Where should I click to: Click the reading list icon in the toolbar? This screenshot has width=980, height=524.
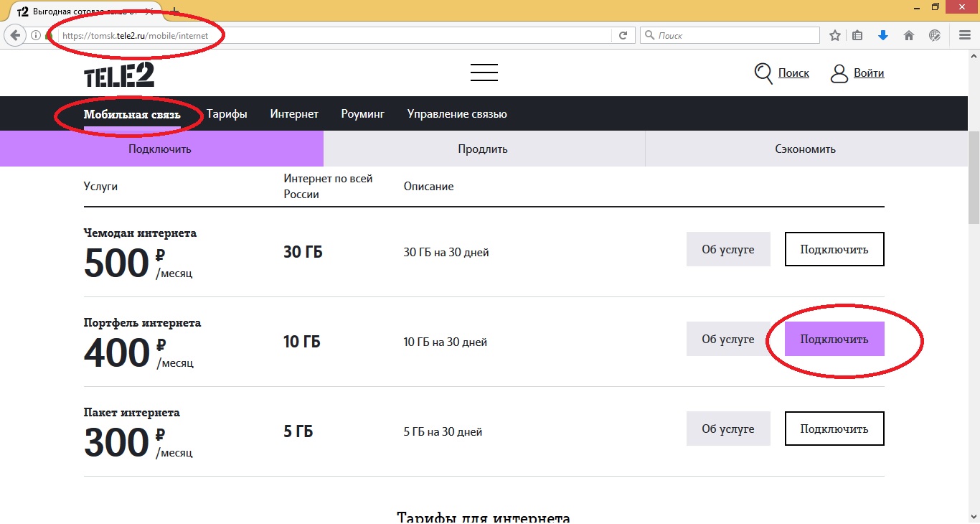[x=857, y=34]
